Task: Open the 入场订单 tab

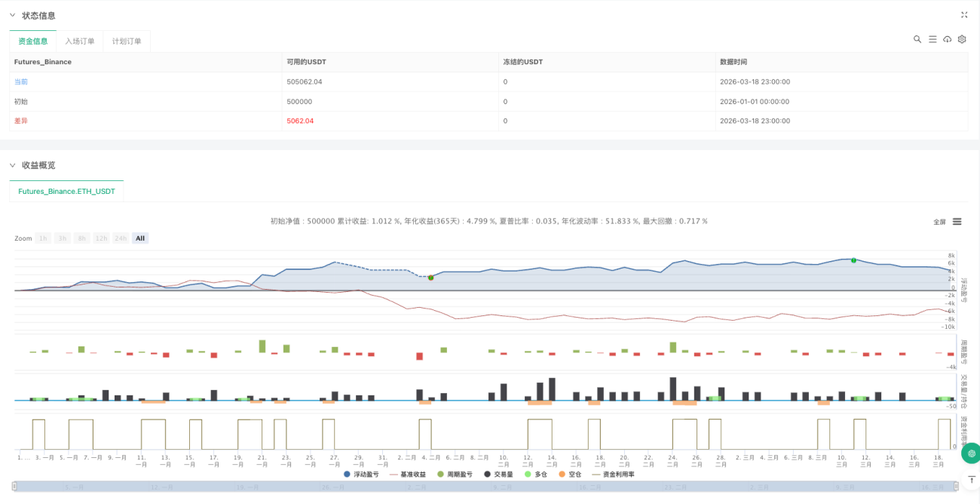Action: (80, 41)
